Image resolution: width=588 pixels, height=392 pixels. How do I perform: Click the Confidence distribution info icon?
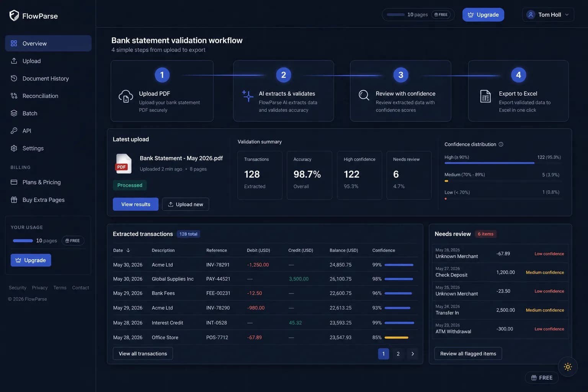pos(501,144)
